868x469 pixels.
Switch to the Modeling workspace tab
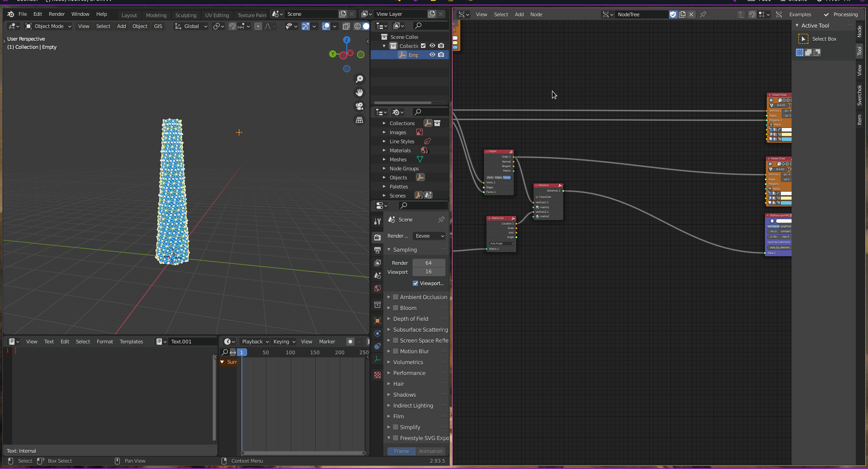tap(156, 15)
